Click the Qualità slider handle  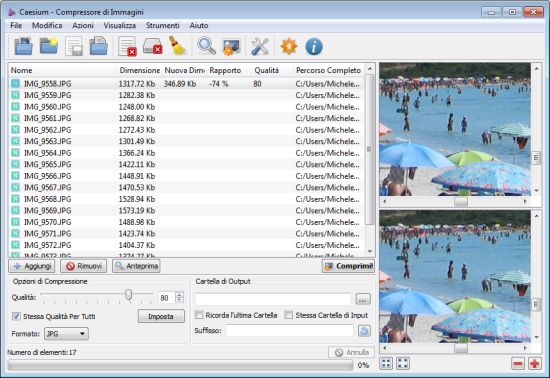(x=129, y=295)
